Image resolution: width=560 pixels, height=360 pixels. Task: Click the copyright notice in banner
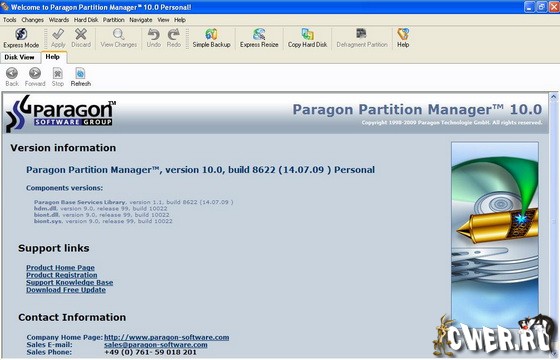click(451, 122)
